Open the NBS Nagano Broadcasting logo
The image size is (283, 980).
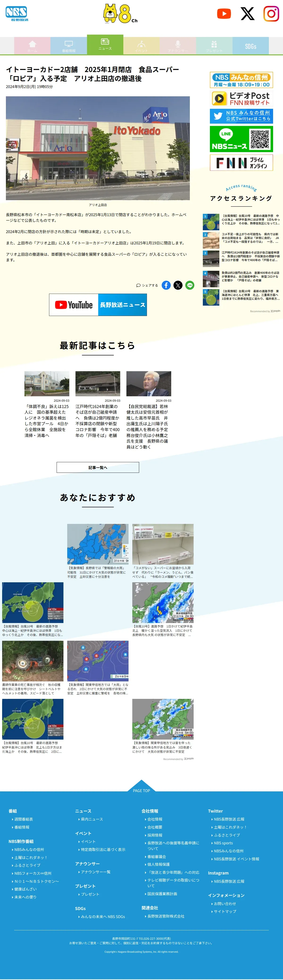pyautogui.click(x=17, y=14)
